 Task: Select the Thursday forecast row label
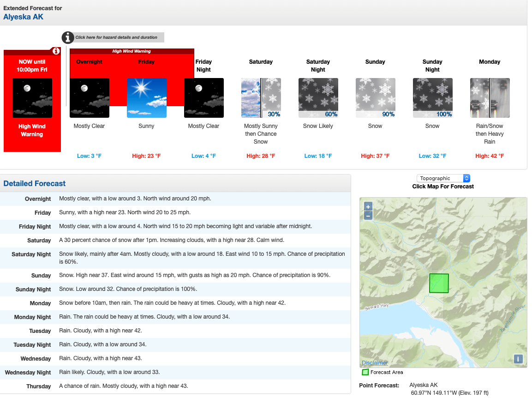[39, 386]
